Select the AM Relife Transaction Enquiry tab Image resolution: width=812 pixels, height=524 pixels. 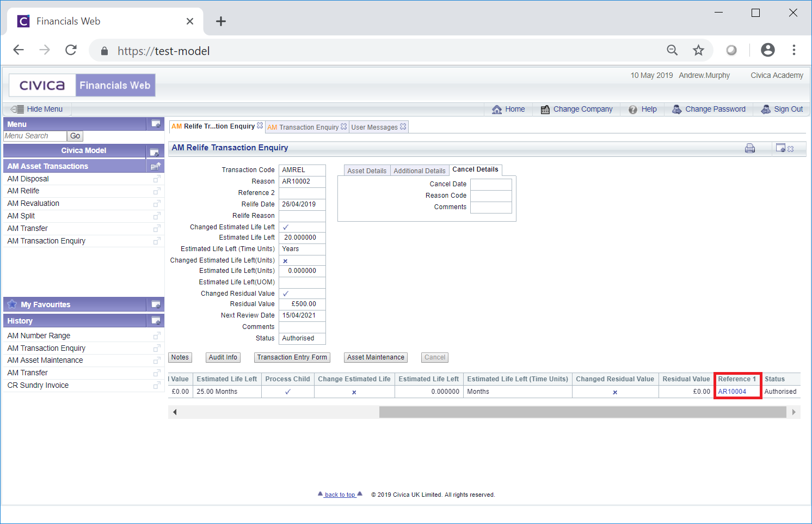(x=213, y=126)
